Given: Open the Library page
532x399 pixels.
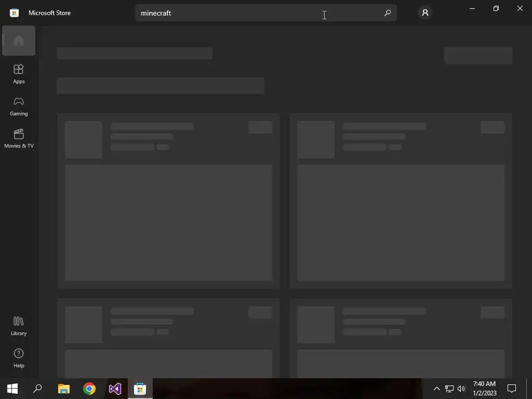Looking at the screenshot, I should [19, 326].
